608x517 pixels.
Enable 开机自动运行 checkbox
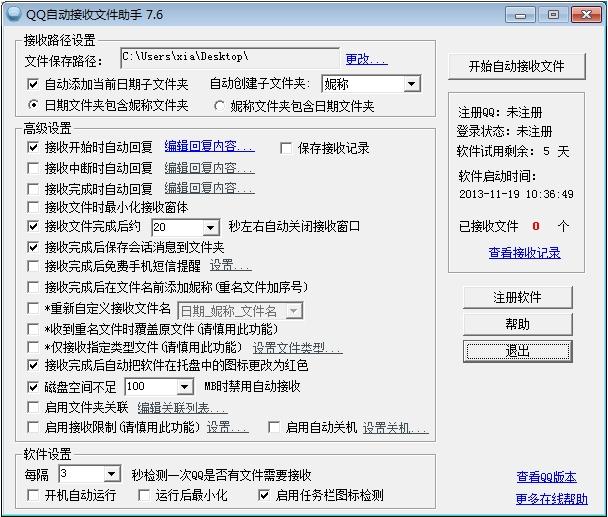(x=33, y=495)
